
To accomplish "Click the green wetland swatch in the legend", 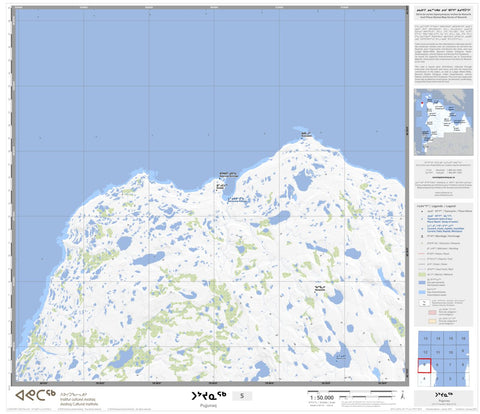I will point(423,274).
